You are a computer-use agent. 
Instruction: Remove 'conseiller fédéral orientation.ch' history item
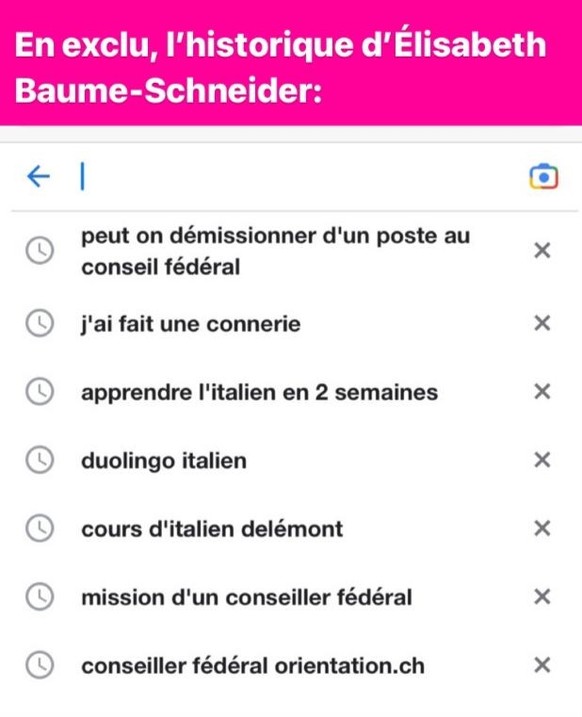point(542,665)
